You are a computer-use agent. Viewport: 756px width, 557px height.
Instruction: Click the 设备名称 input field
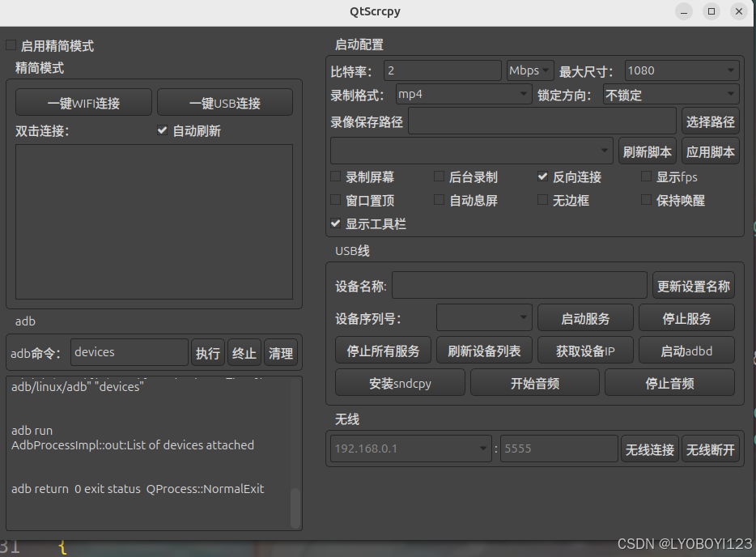(520, 285)
